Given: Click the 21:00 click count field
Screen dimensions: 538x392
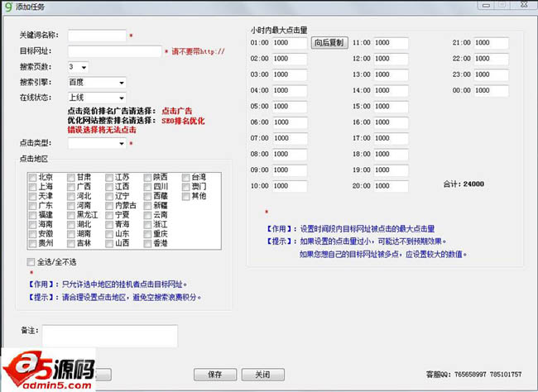Looking at the screenshot, I should click(x=492, y=43).
